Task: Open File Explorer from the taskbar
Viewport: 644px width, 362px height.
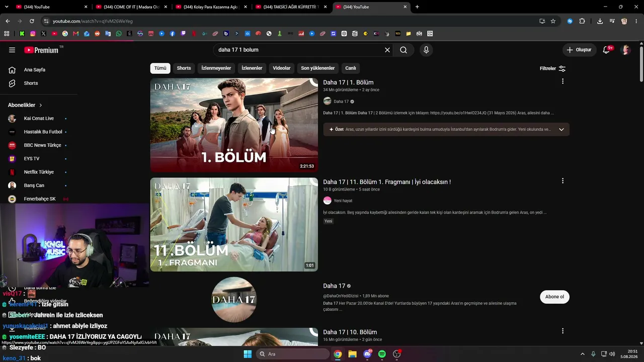Action: tap(352, 354)
